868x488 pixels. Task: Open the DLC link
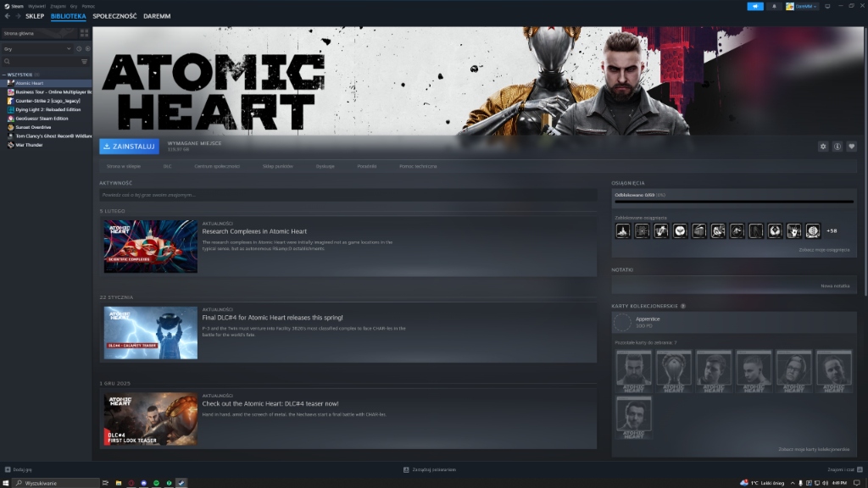167,166
